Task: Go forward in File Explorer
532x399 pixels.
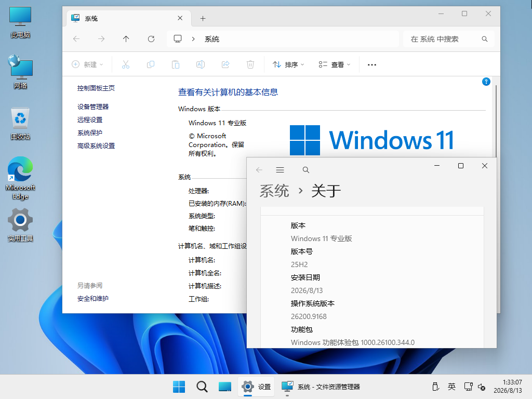Action: pyautogui.click(x=101, y=39)
